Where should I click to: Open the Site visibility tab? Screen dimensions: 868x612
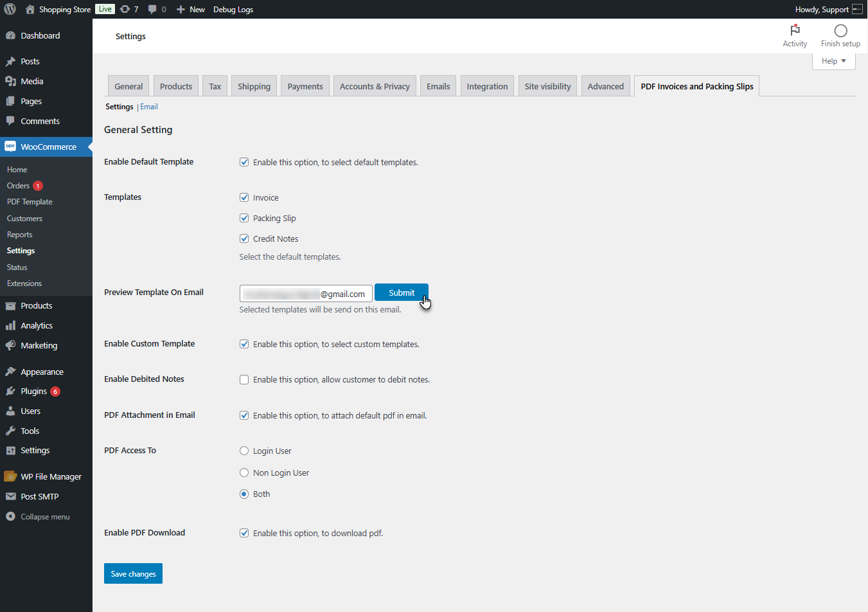pyautogui.click(x=547, y=86)
